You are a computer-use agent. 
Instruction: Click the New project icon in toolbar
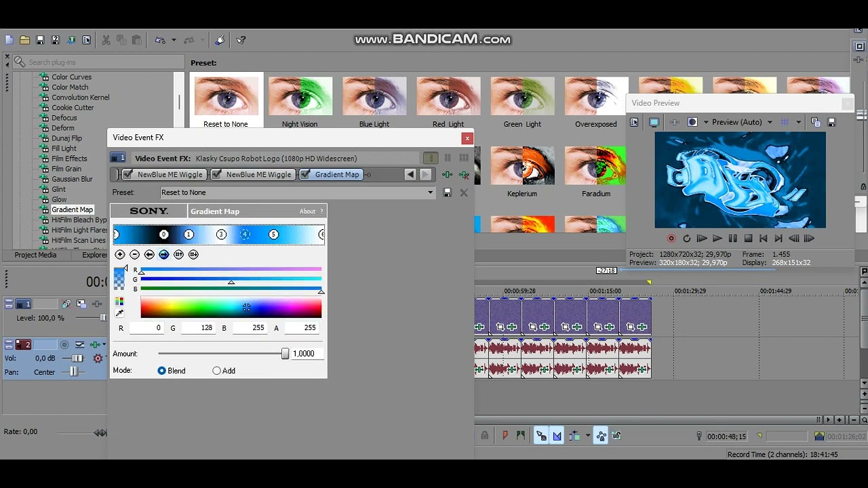tap(9, 40)
